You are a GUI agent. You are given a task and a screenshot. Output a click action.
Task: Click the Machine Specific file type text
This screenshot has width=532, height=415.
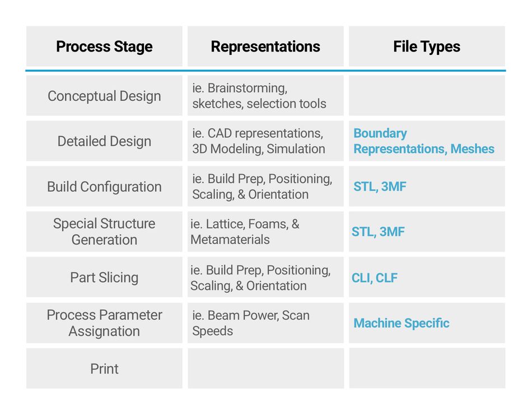click(x=402, y=323)
